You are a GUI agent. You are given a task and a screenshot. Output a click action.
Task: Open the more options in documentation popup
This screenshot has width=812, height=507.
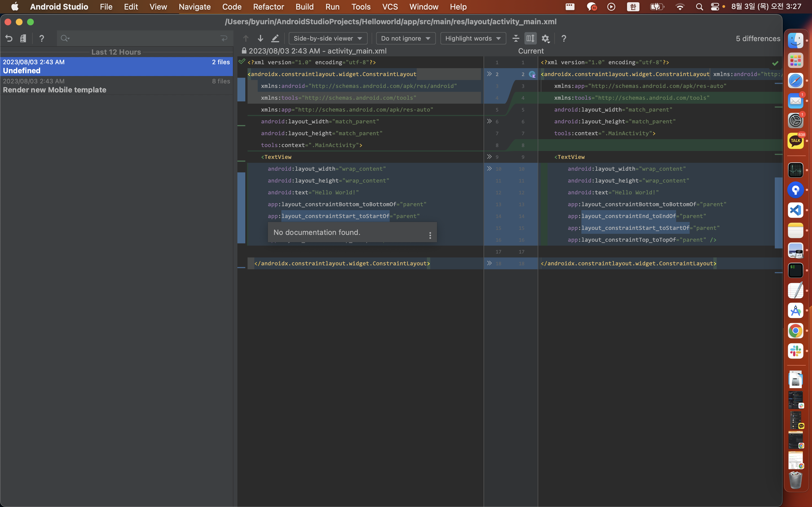pos(430,235)
